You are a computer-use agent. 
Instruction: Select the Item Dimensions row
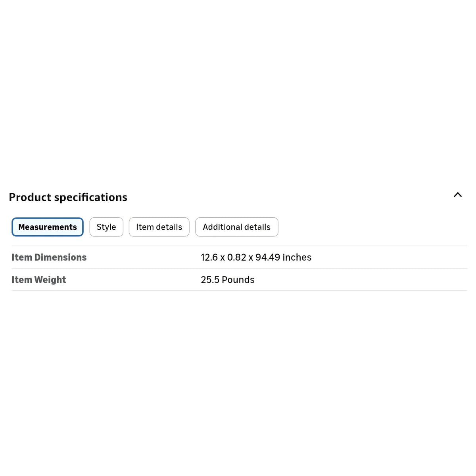click(x=239, y=257)
